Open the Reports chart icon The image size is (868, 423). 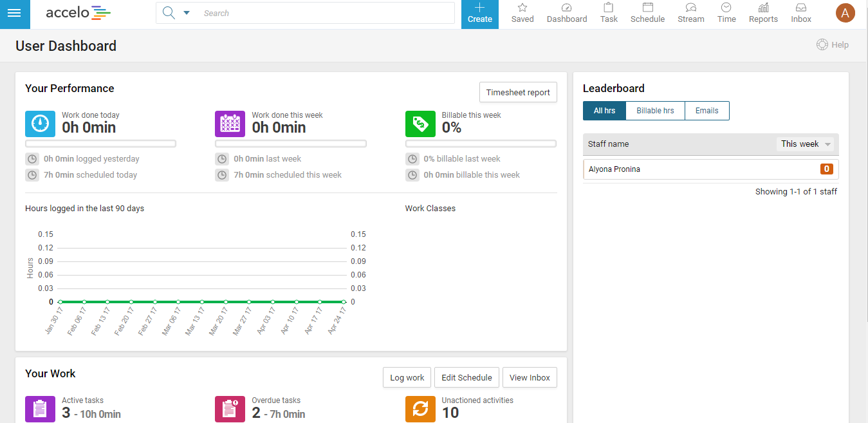[763, 8]
